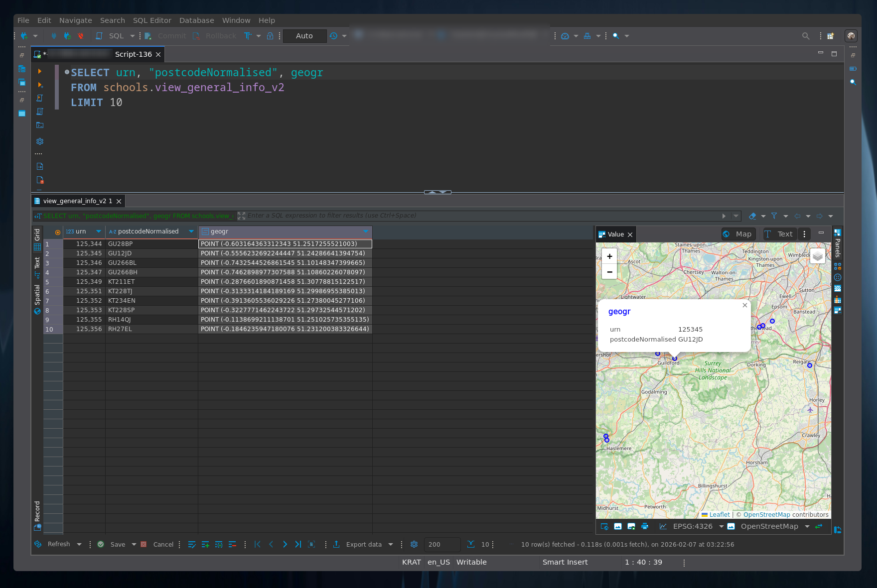The width and height of the screenshot is (877, 588).
Task: Click the Refresh button
Action: 58,544
